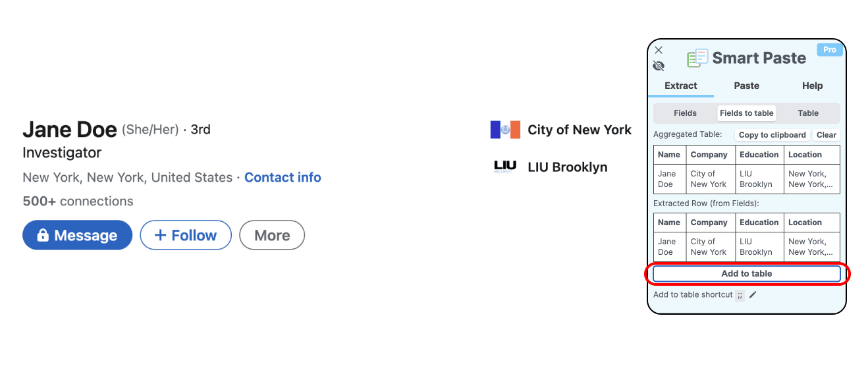Select the Fields segment option
Screen dimensions: 868x374
pyautogui.click(x=685, y=113)
